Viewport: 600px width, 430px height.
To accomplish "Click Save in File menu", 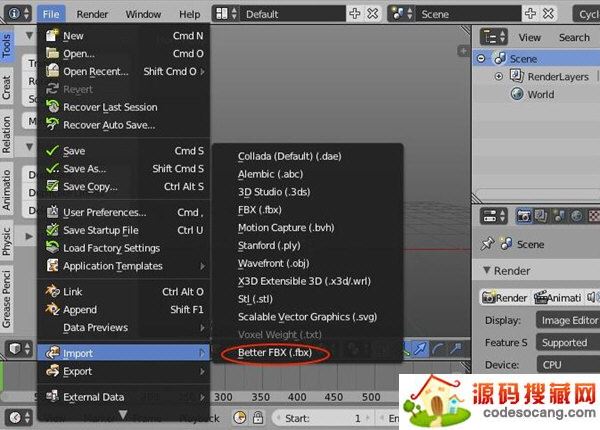I will click(x=124, y=151).
